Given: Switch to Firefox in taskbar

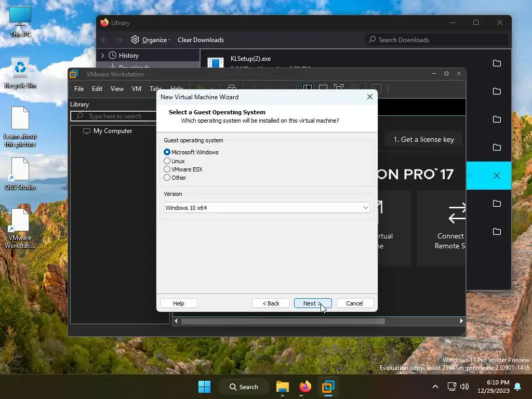Looking at the screenshot, I should point(305,387).
